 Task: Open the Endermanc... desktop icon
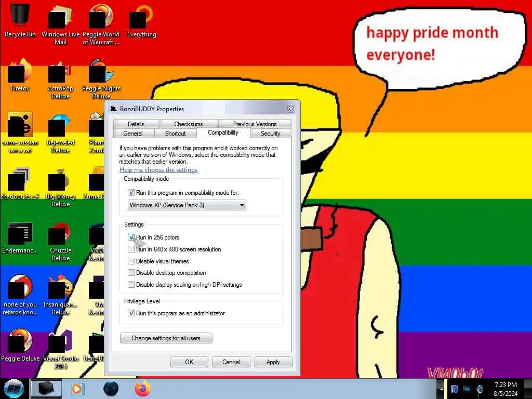click(20, 237)
